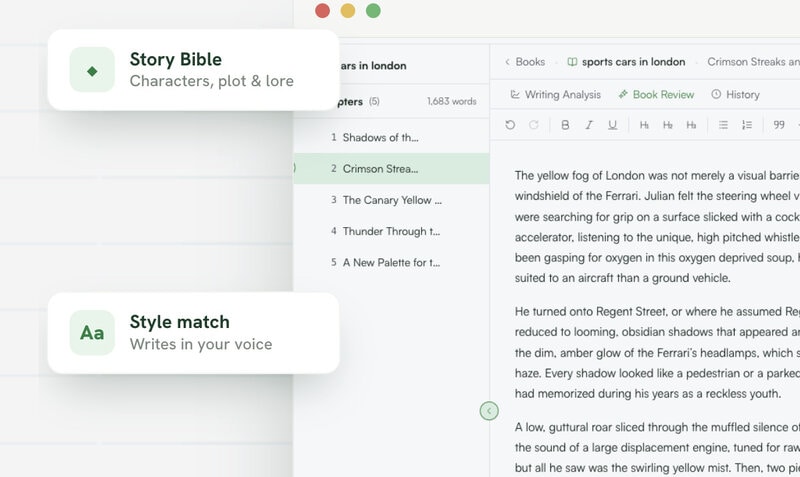Open chapter 5 A New Palette
This screenshot has width=800, height=477.
pos(391,262)
